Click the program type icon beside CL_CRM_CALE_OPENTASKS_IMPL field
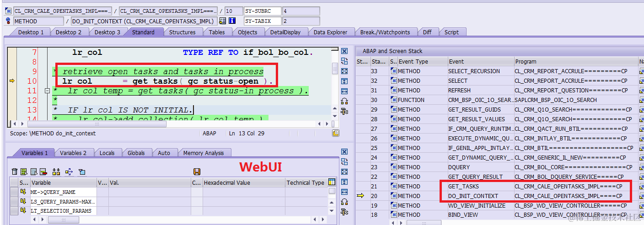The image size is (644, 225). (8, 11)
